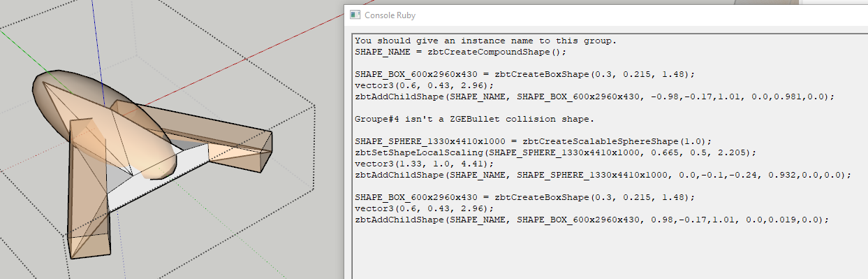Viewport: 868px width, 279px height.
Task: Click the first 'vector3(0.6, 0.43, 2.96);' line
Action: tap(424, 85)
